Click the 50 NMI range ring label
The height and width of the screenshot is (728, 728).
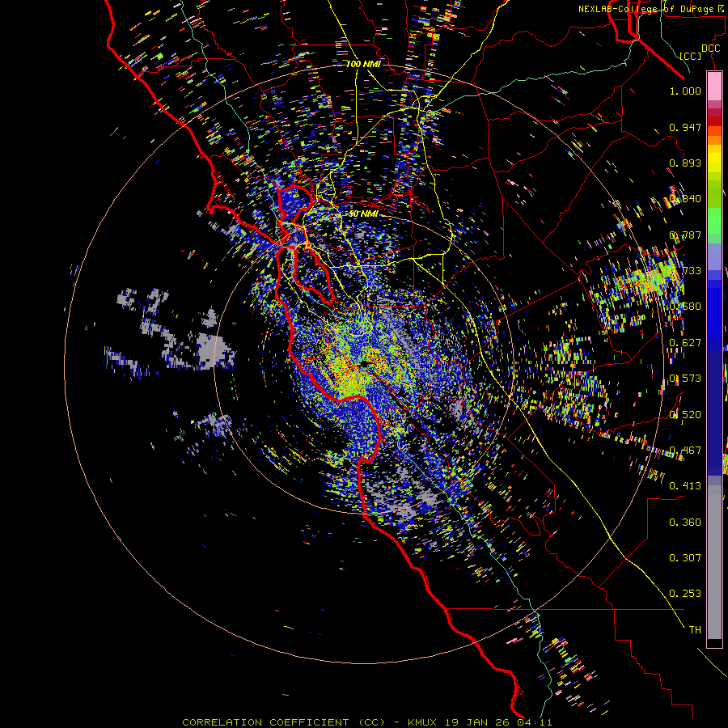363,214
